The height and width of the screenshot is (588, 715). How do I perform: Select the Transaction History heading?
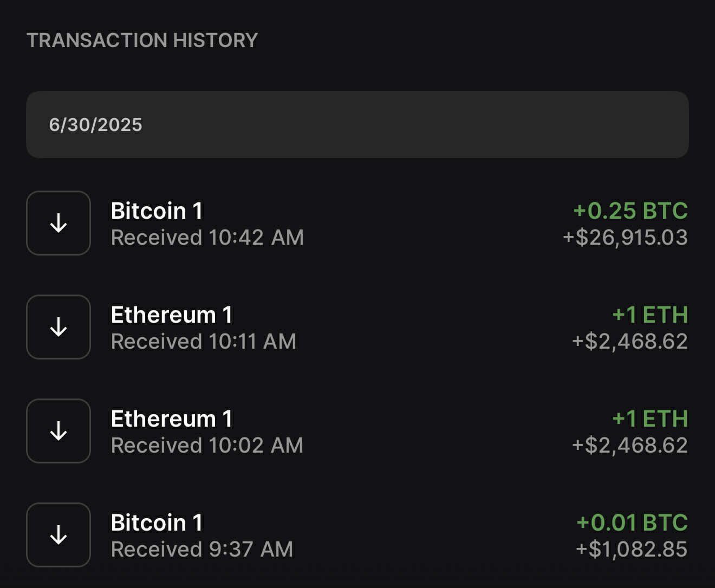pyautogui.click(x=142, y=40)
